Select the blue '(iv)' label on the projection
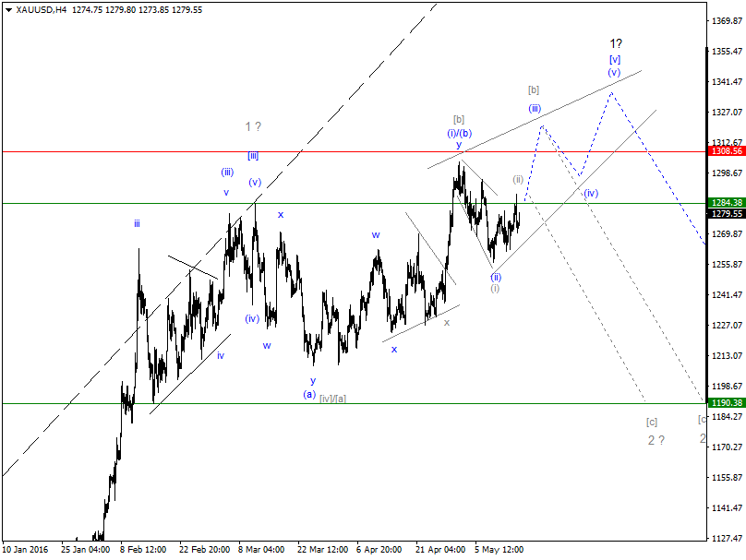This screenshot has width=746, height=560. coord(591,193)
